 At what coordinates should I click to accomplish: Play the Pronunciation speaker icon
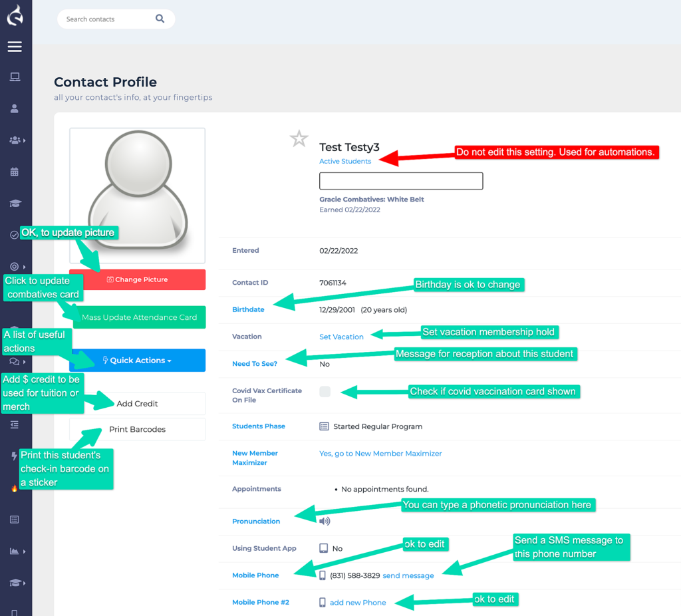point(325,521)
